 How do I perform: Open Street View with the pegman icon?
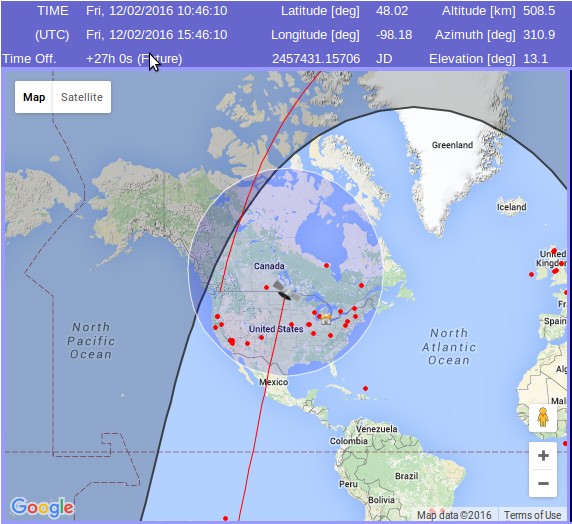click(x=543, y=417)
